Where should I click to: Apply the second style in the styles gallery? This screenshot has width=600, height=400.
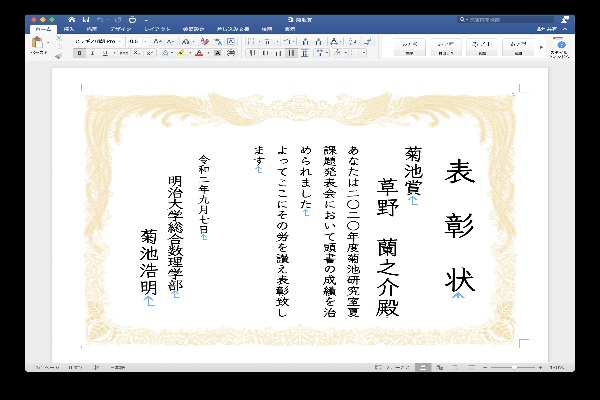445,47
